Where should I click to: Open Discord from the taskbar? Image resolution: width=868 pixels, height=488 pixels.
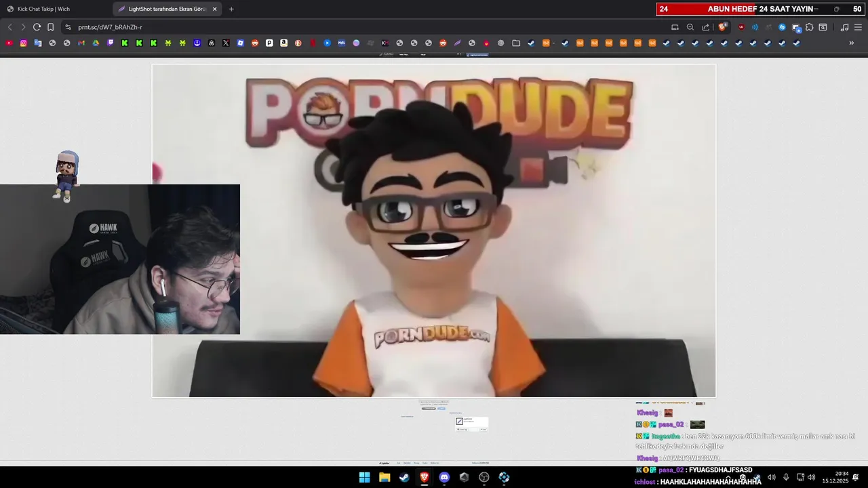444,477
